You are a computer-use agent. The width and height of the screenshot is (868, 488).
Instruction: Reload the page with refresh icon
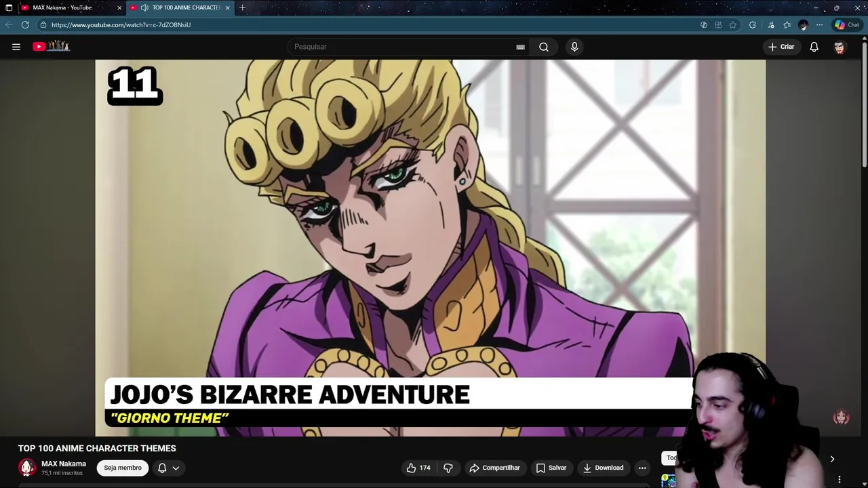tap(25, 24)
